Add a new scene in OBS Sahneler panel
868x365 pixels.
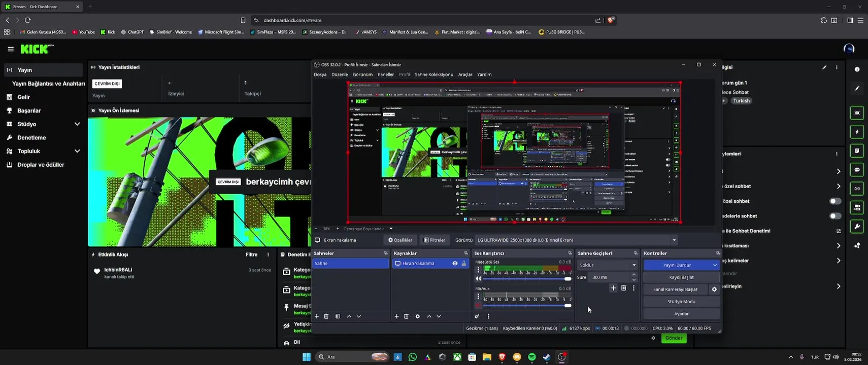(317, 316)
